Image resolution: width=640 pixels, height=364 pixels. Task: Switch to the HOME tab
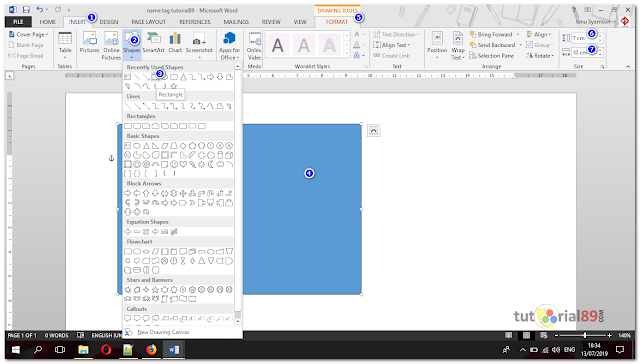47,22
